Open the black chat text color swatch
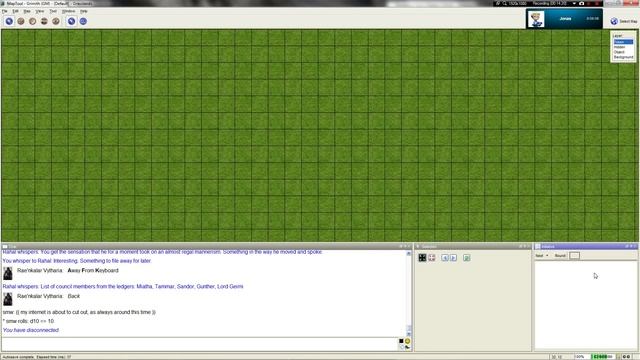 [x=401, y=341]
